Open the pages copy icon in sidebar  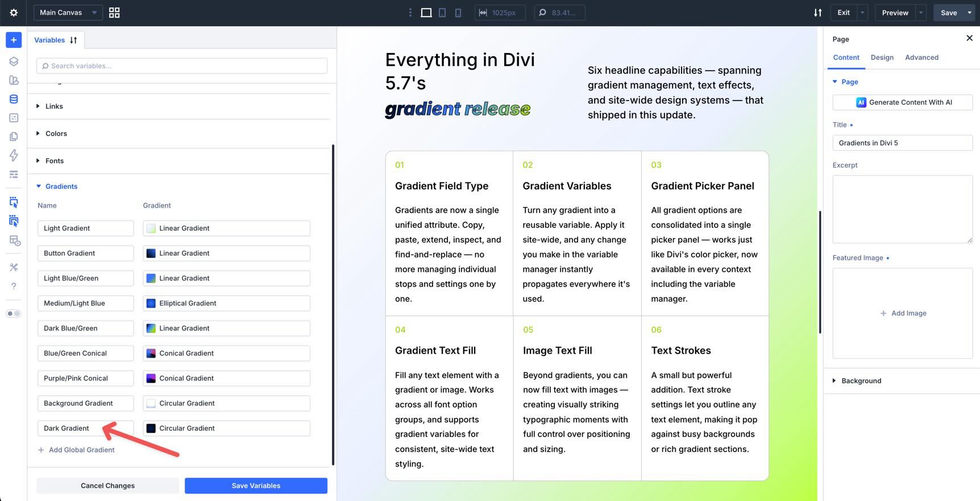pyautogui.click(x=14, y=136)
